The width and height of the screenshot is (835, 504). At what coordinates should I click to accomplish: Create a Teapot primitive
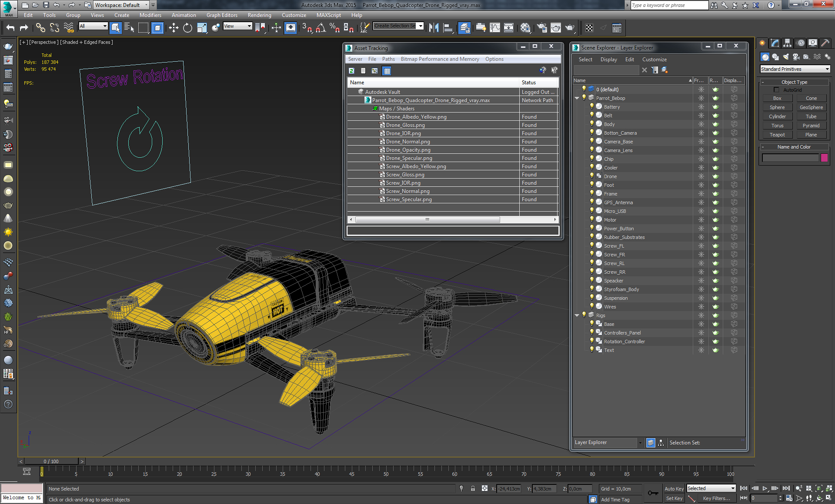pos(777,135)
